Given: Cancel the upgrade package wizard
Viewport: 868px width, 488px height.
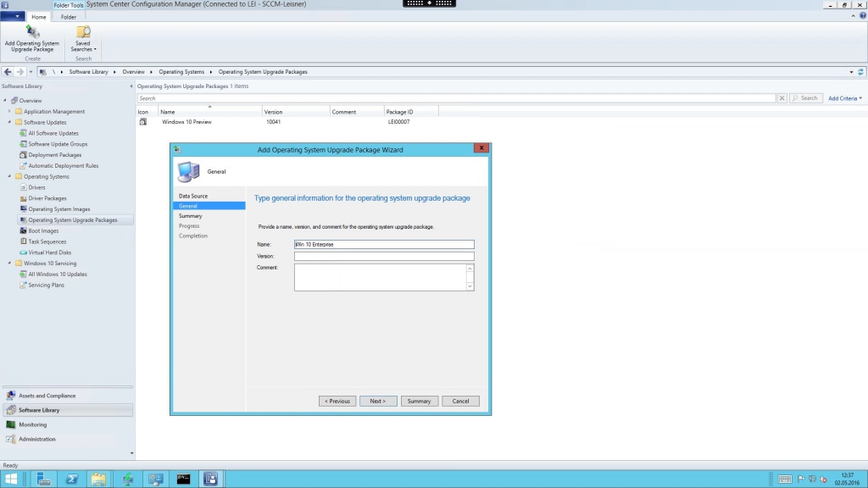Looking at the screenshot, I should pyautogui.click(x=460, y=401).
